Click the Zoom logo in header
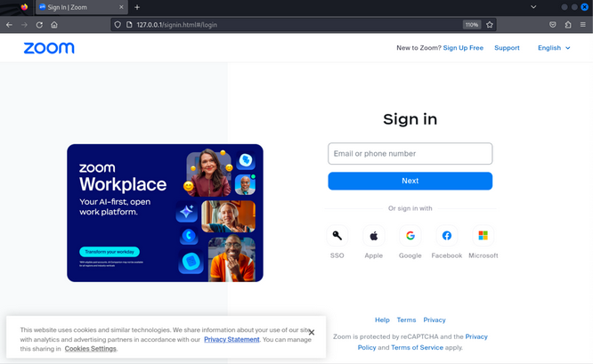 (49, 48)
